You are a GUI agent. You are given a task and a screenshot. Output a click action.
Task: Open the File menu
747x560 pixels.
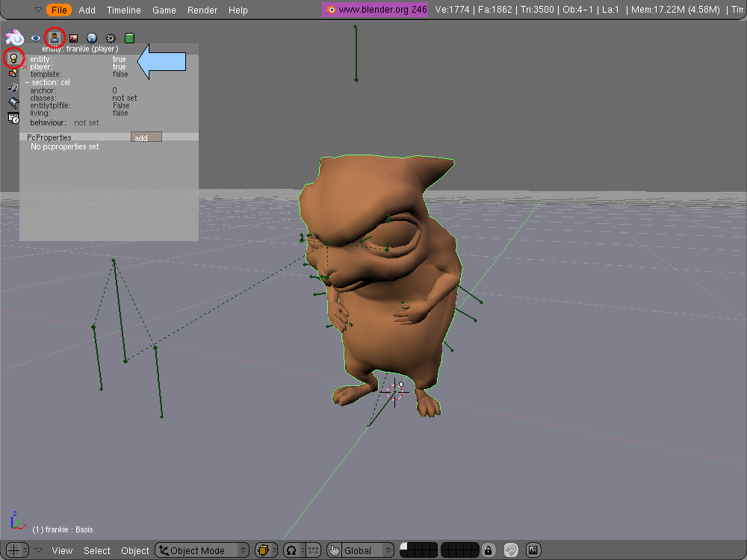60,10
